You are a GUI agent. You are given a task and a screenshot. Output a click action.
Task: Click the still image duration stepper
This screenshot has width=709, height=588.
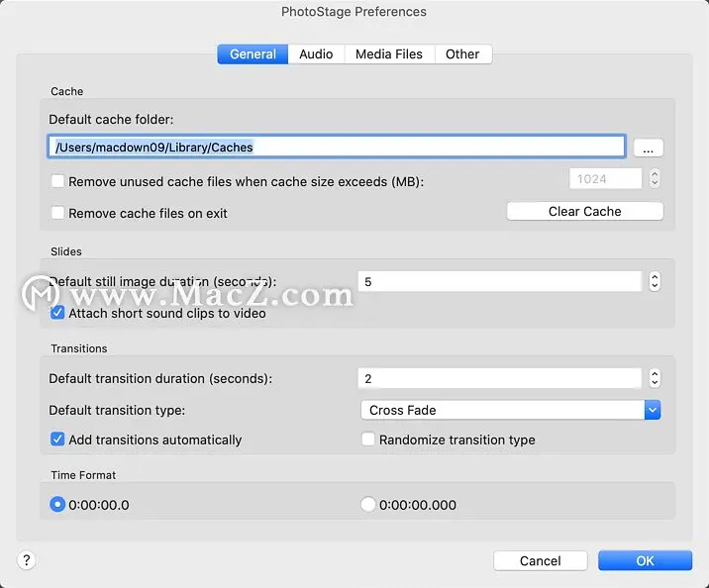(655, 281)
